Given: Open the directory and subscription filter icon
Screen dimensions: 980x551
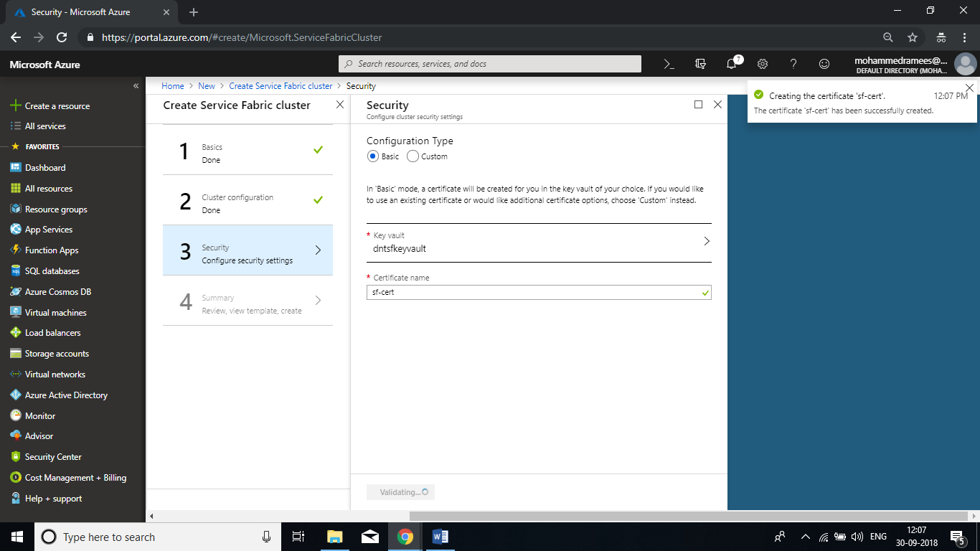Looking at the screenshot, I should pos(701,64).
